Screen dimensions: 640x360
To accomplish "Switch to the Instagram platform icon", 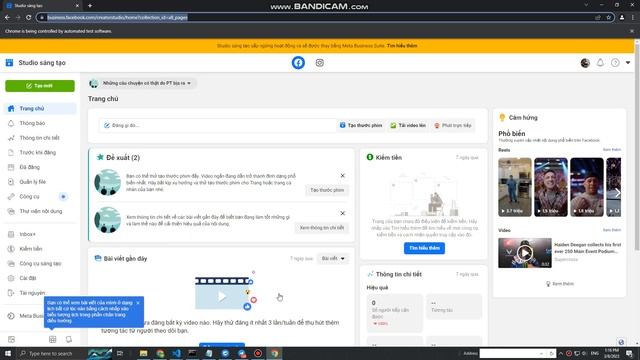I will point(320,63).
